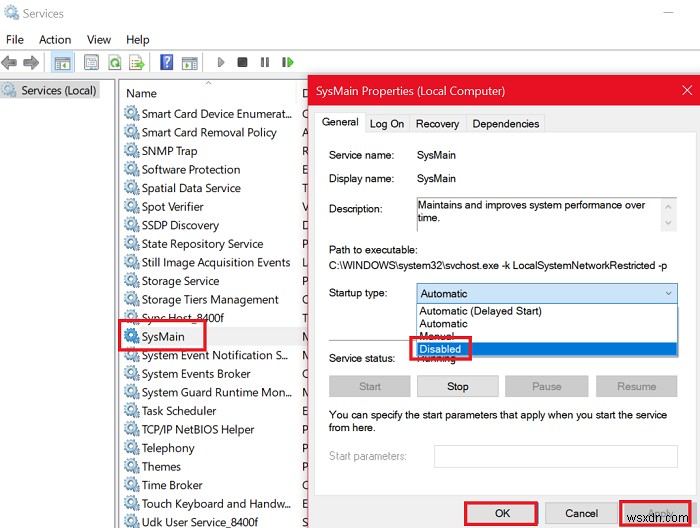Open the View menu
700x528 pixels.
(x=99, y=40)
